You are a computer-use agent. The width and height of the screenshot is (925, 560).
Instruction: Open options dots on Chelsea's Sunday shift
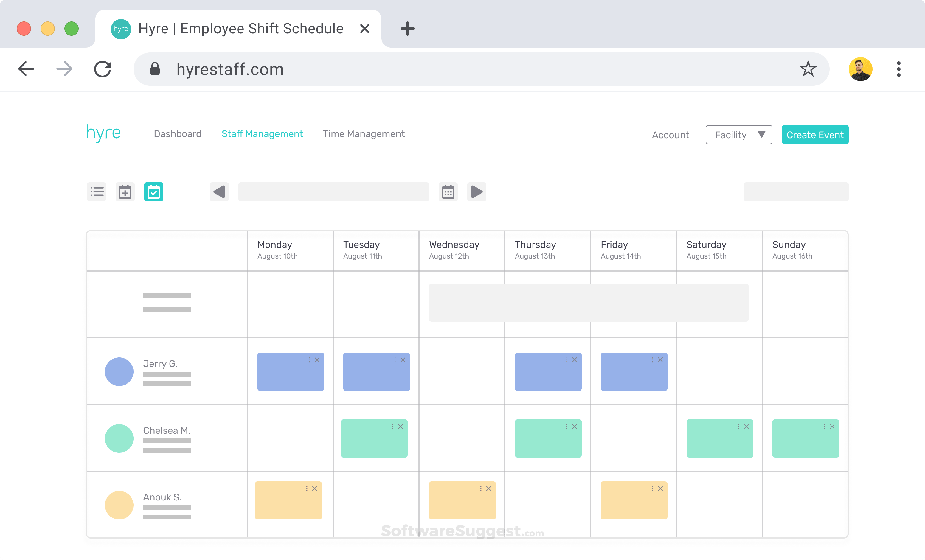pos(824,427)
